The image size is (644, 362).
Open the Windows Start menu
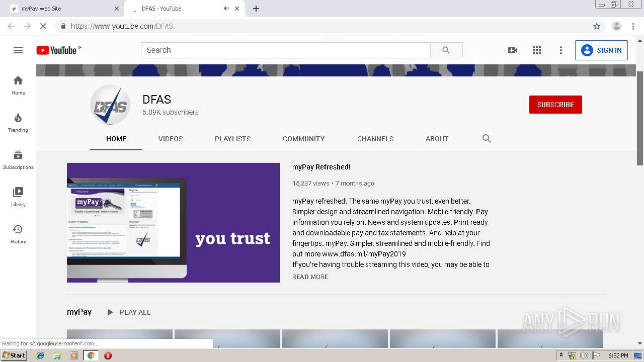14,355
